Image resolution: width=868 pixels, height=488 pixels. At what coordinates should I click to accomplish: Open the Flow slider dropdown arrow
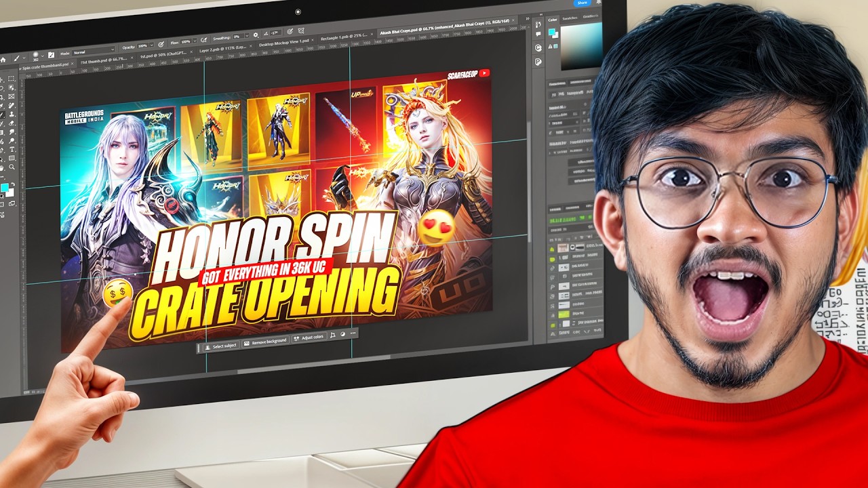click(x=195, y=41)
